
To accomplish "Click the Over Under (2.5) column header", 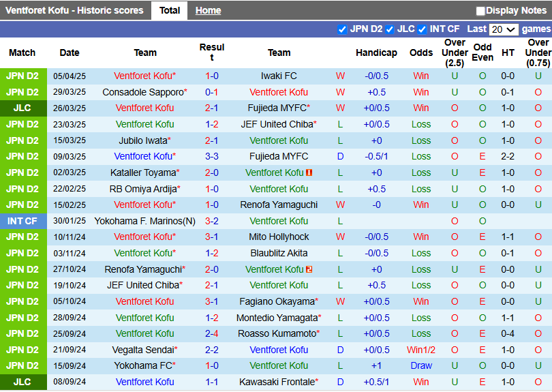I will tap(455, 52).
